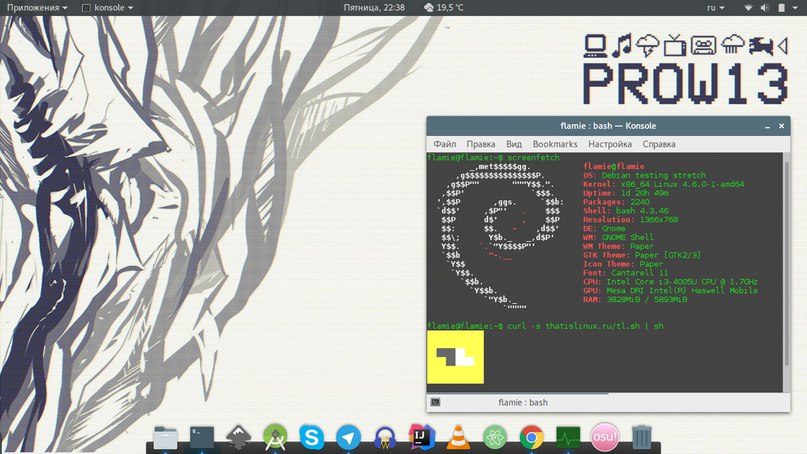807x454 pixels.
Task: Click the weather indicator showing 19,5 °C
Action: tap(443, 8)
